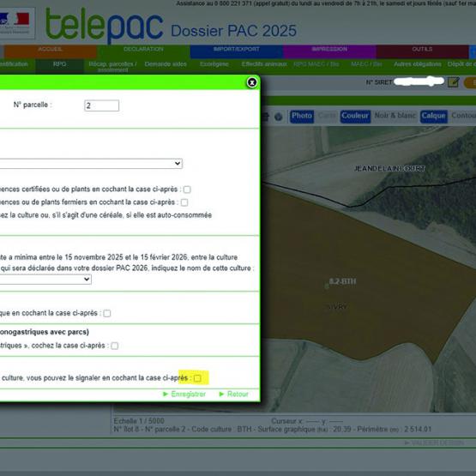Click the telepac logo
This screenshot has height=476, width=476.
tap(104, 25)
